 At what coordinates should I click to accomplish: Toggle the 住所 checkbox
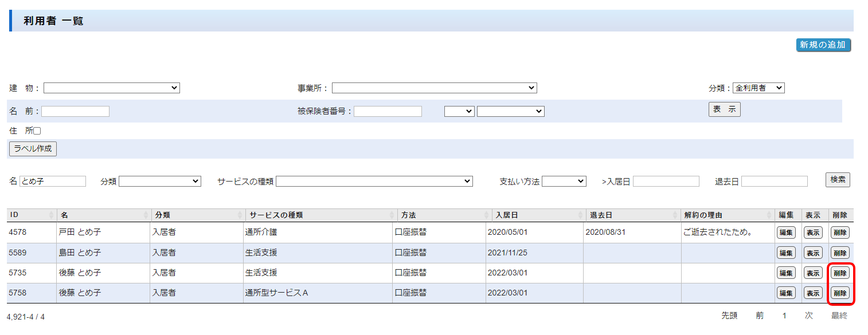click(x=37, y=131)
